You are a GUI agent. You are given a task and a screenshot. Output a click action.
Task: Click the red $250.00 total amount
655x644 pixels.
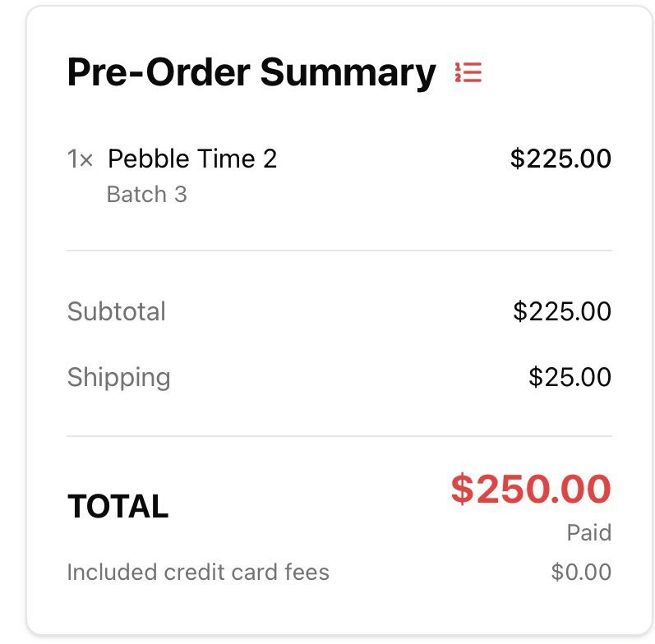tap(531, 490)
